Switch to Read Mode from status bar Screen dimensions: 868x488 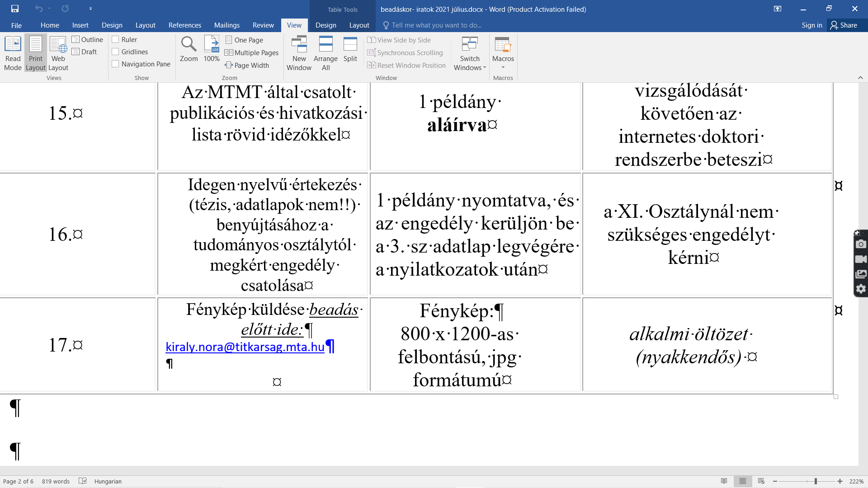coord(724,481)
